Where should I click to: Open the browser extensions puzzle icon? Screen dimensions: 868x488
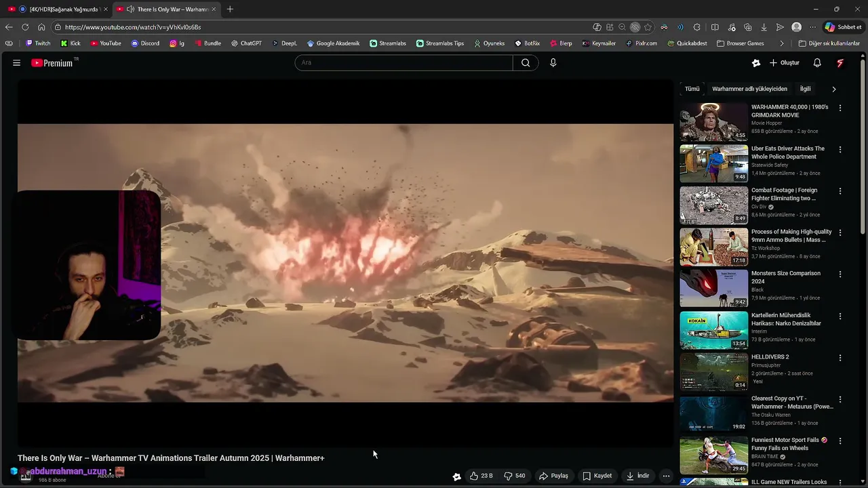coord(697,27)
